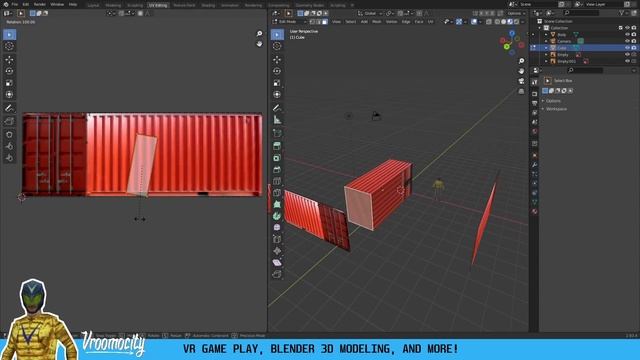The height and width of the screenshot is (360, 640).
Task: Click the properties editor search field
Action: pyautogui.click(x=585, y=70)
